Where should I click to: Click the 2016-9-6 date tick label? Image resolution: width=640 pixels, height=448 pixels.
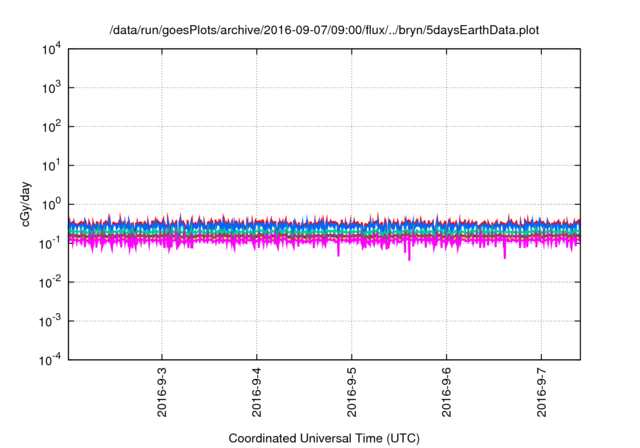point(447,392)
